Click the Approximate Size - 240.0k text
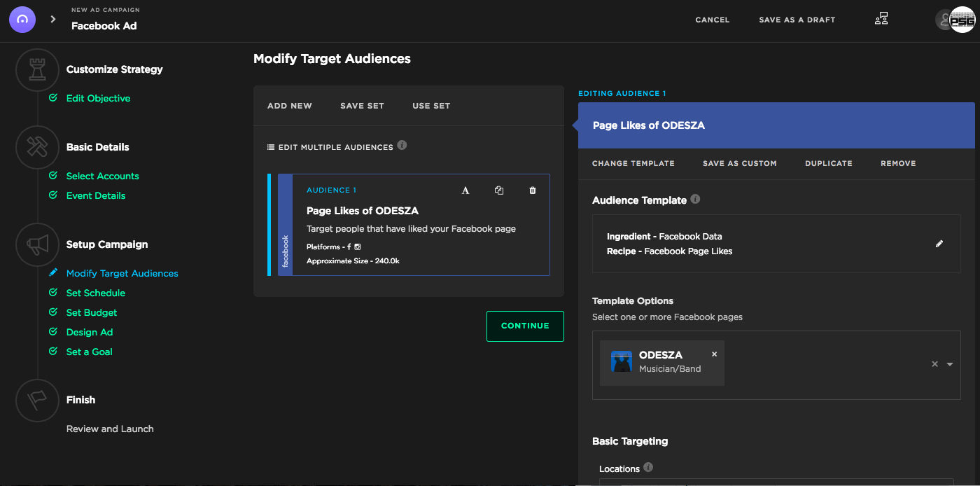 click(x=353, y=261)
